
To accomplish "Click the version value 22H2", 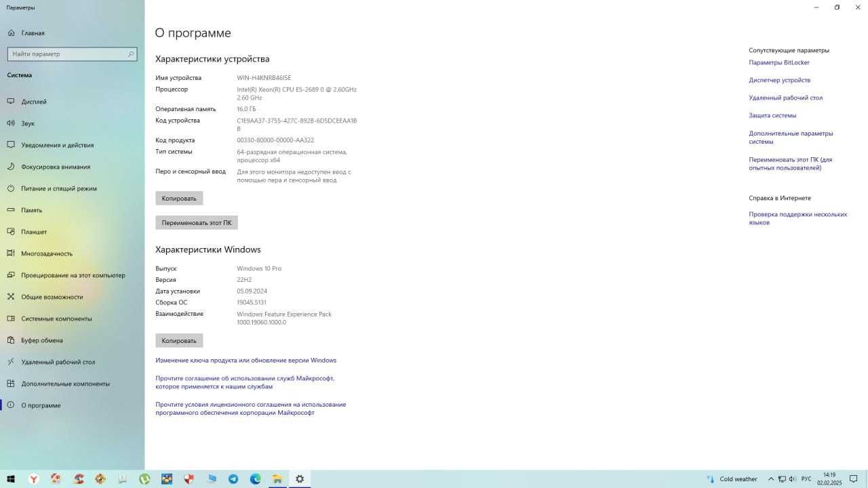I will click(244, 280).
